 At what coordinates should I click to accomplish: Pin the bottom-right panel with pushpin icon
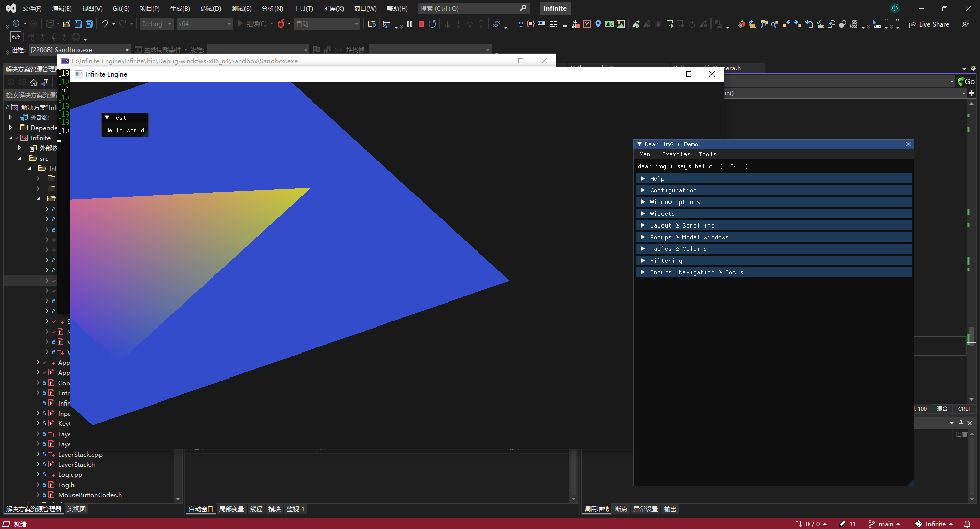961,423
